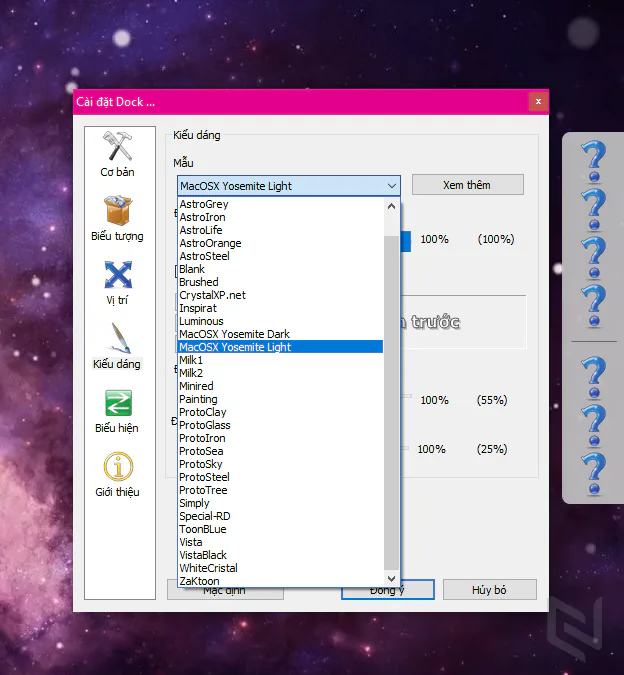Image resolution: width=624 pixels, height=675 pixels.
Task: Choose AstroSteel from the theme list
Action: (x=280, y=256)
